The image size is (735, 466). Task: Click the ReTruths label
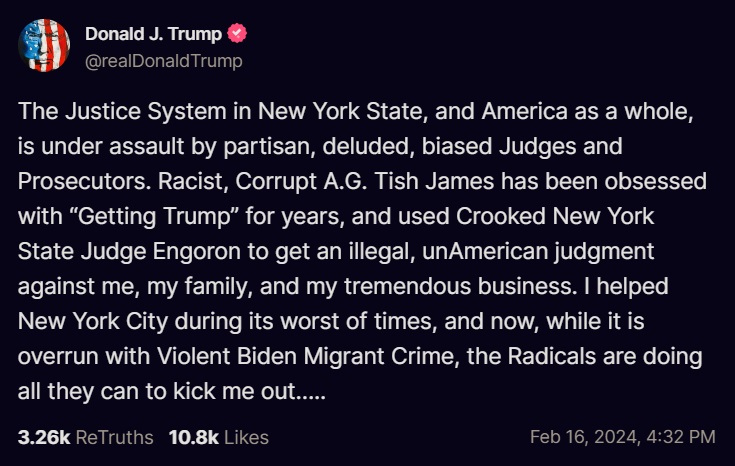pyautogui.click(x=114, y=437)
